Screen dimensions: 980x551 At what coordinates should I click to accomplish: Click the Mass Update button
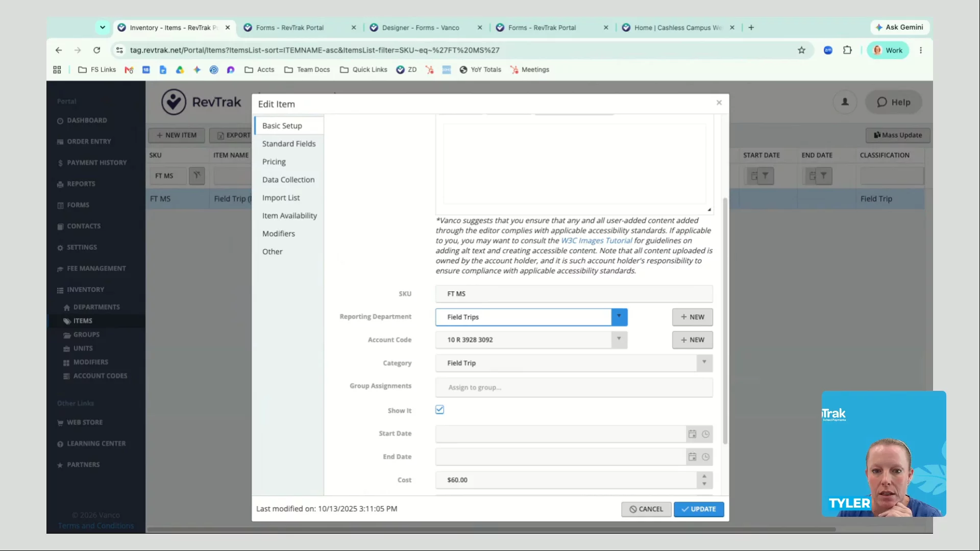(898, 135)
